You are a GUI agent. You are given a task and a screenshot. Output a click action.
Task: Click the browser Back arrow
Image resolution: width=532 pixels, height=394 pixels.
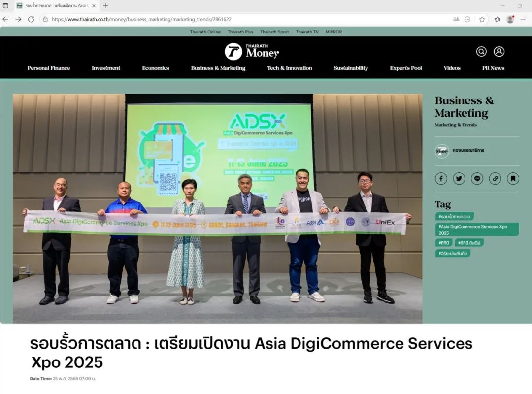pyautogui.click(x=5, y=19)
